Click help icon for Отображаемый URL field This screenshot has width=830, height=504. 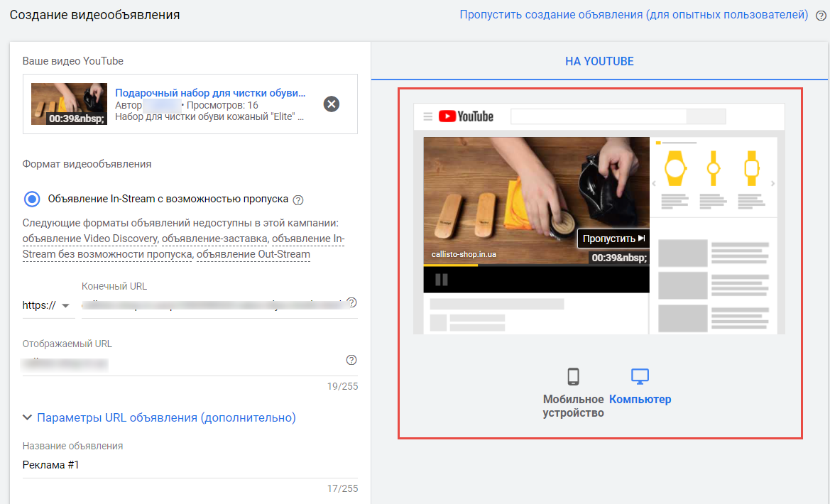(x=351, y=360)
